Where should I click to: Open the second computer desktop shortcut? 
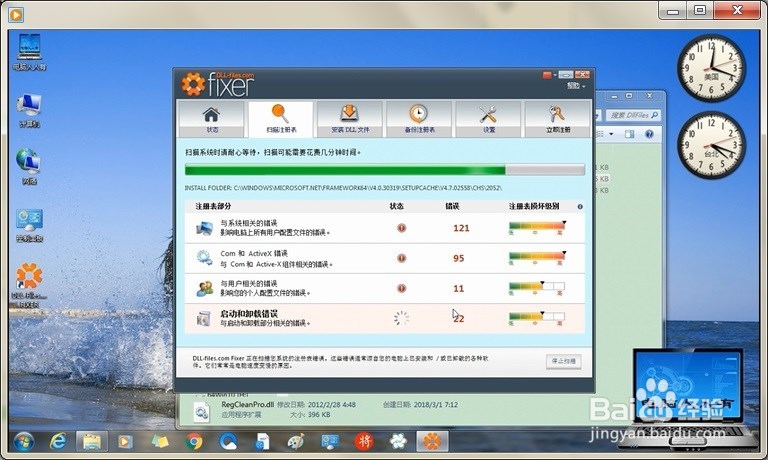tap(29, 110)
